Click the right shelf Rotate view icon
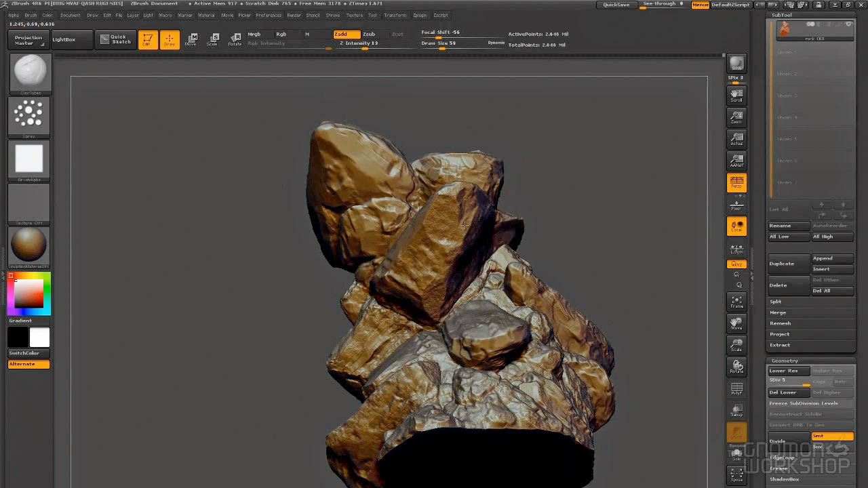Image resolution: width=868 pixels, height=488 pixels. pyautogui.click(x=736, y=367)
